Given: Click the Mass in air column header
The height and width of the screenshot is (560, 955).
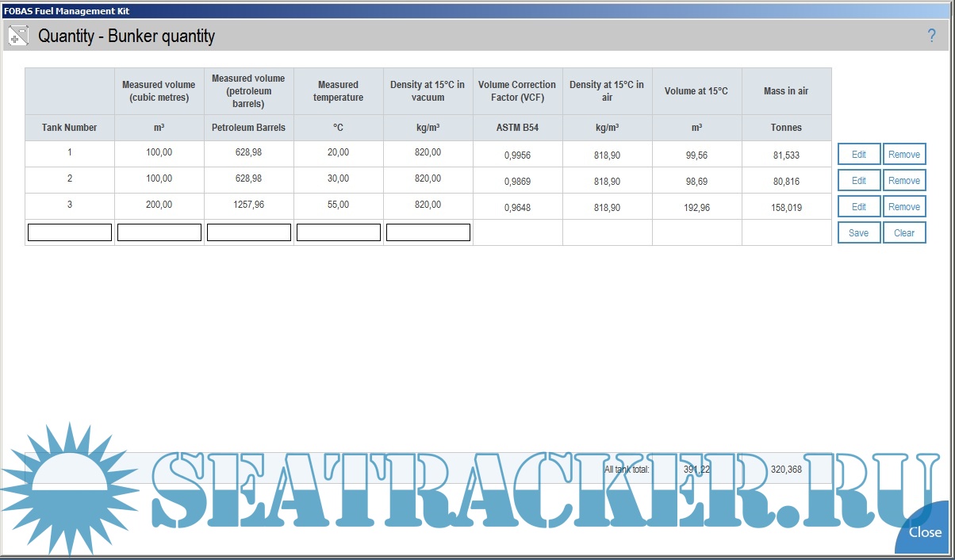Looking at the screenshot, I should tap(786, 91).
